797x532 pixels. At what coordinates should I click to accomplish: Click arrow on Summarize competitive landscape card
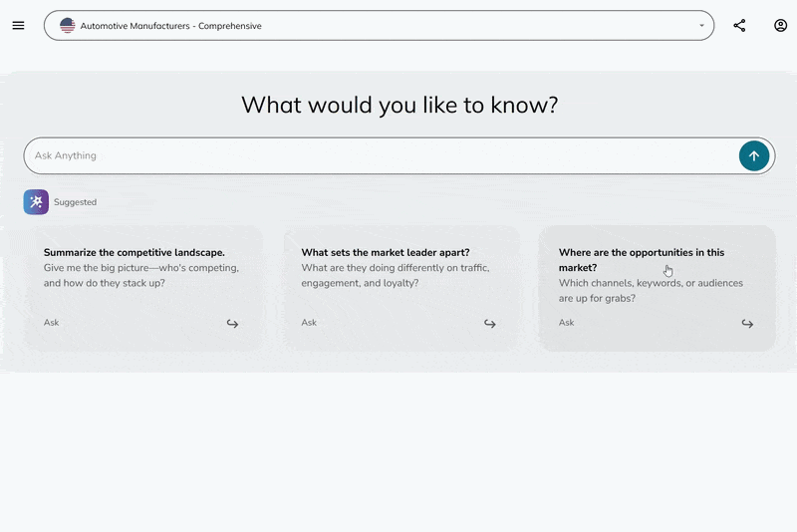click(x=232, y=323)
